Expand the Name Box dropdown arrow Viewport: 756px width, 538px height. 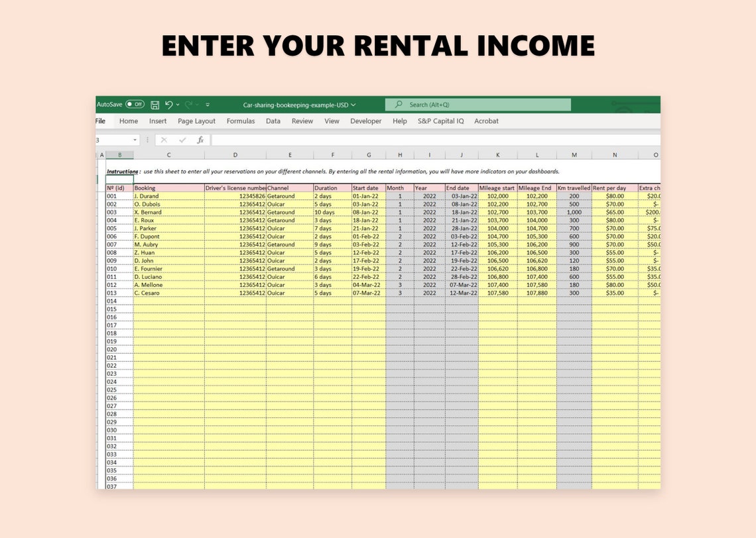coord(136,140)
